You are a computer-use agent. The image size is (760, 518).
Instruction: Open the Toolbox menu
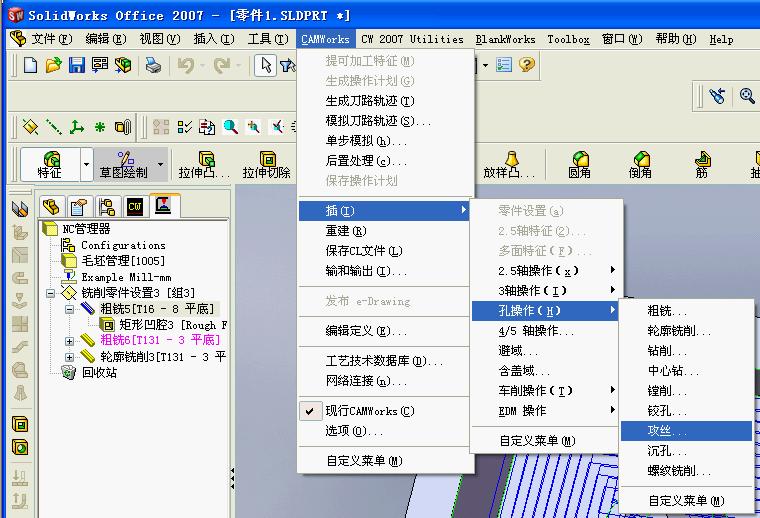pyautogui.click(x=569, y=39)
